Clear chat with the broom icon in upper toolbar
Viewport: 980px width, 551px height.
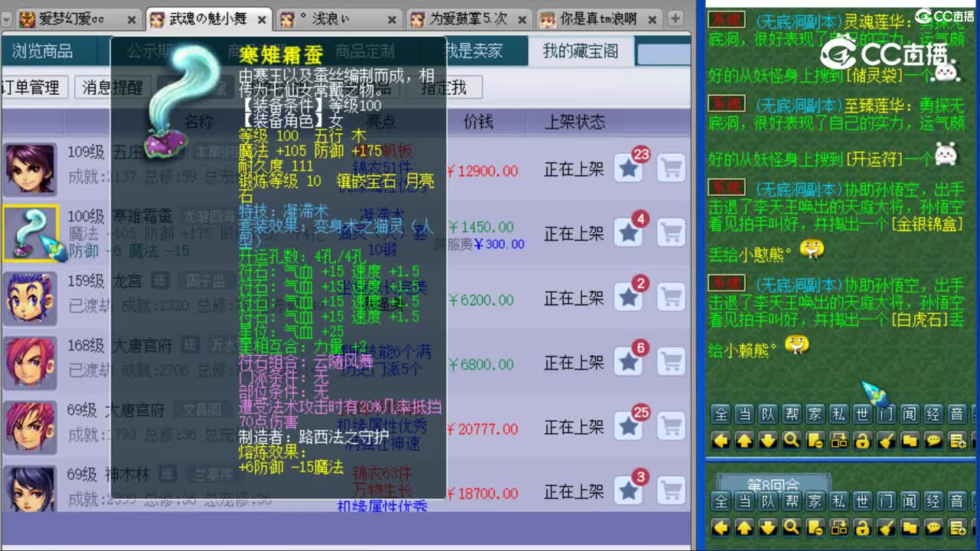coord(886,440)
